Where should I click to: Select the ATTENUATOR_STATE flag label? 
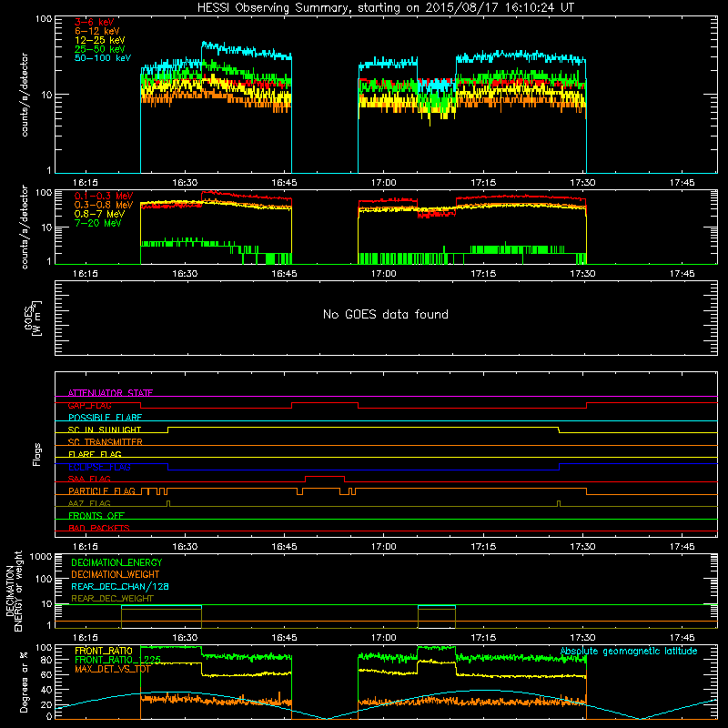(110, 393)
